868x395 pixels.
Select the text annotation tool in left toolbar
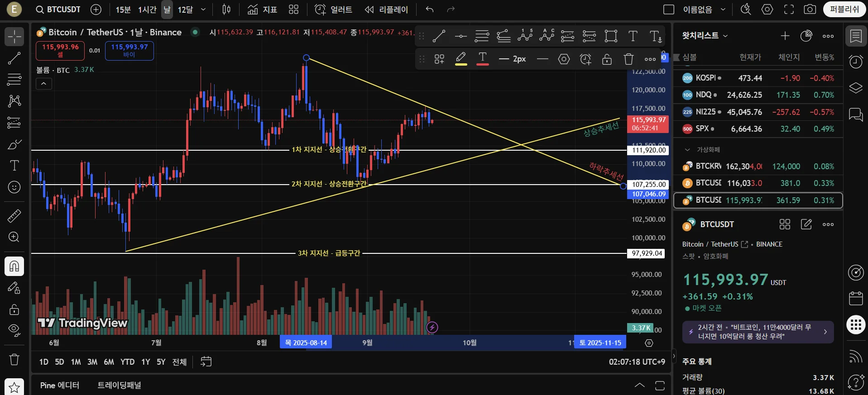tap(14, 166)
